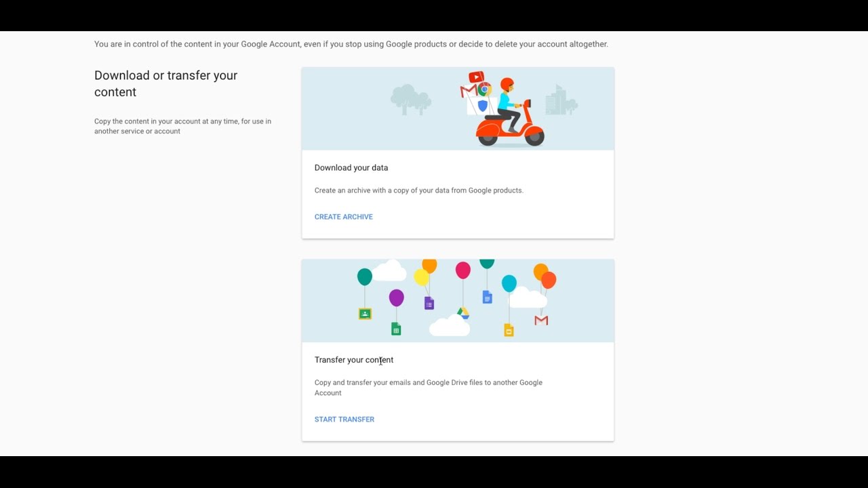Click the blue Google Docs icon
Viewport: 868px width, 488px height.
(487, 297)
